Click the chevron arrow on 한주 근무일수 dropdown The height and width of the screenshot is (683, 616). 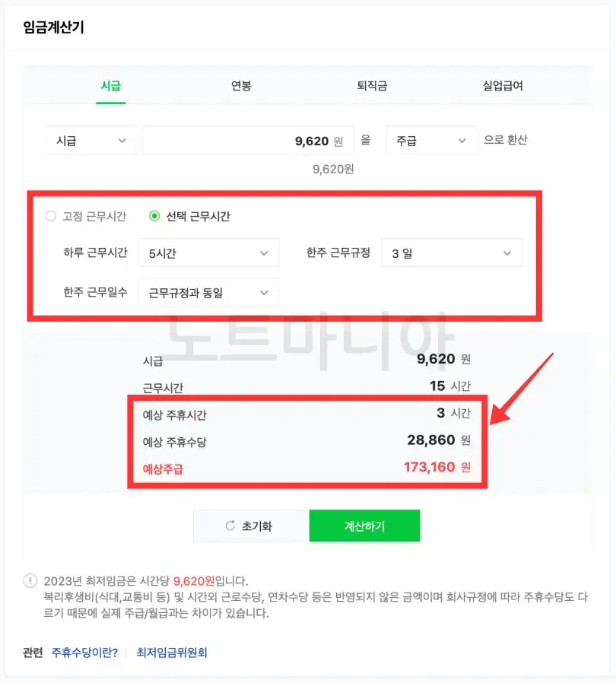click(264, 292)
